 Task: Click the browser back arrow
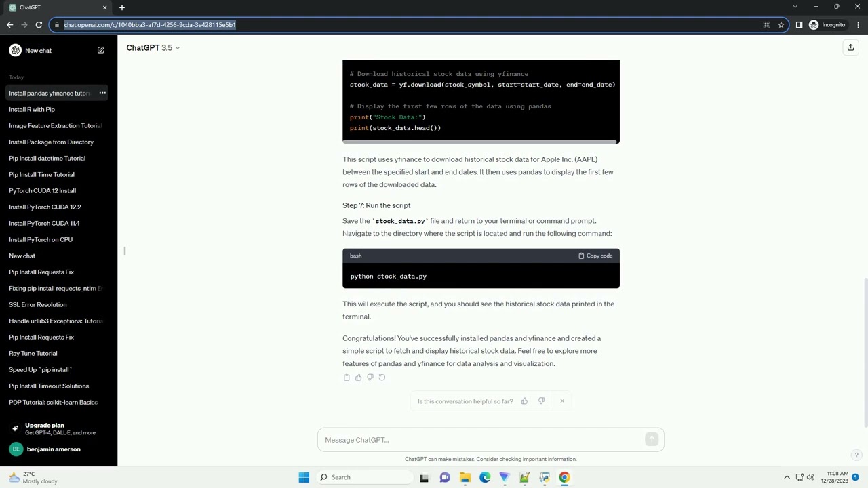(9, 25)
